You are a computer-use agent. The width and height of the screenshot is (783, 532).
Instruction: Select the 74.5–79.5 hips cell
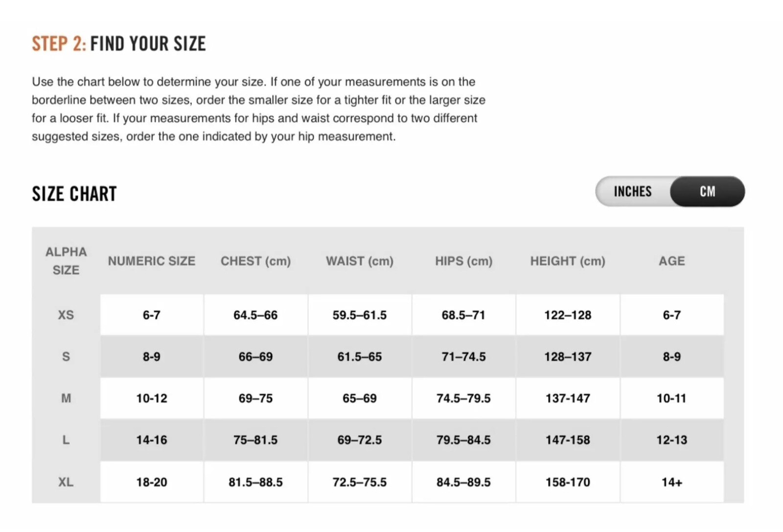pyautogui.click(x=463, y=398)
